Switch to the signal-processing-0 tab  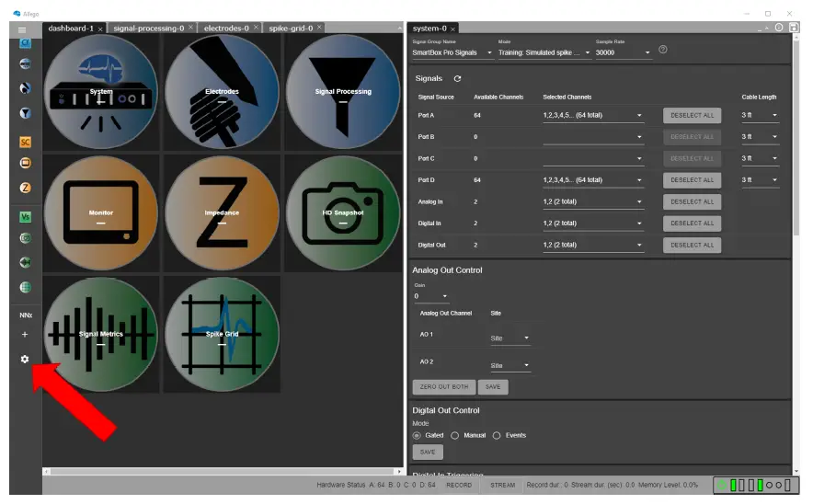click(x=149, y=29)
